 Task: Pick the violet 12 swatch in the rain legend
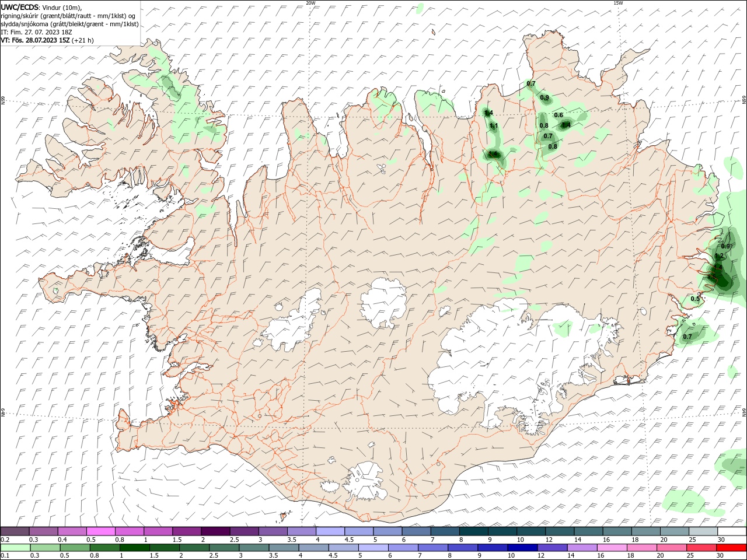[x=551, y=548]
